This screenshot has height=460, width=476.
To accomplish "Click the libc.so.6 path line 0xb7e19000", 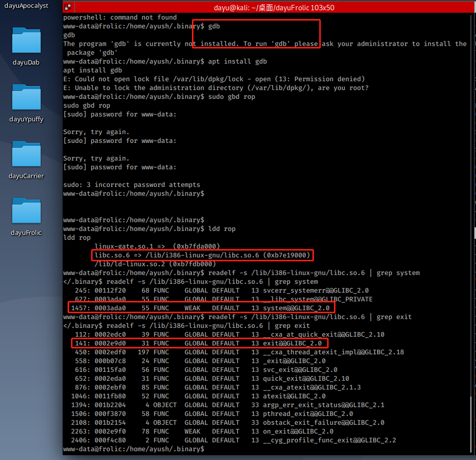I will click(202, 255).
